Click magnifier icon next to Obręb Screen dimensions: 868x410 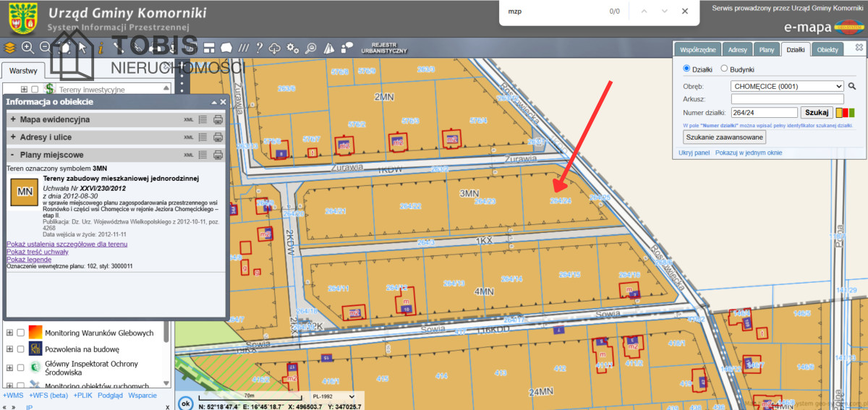pos(852,86)
